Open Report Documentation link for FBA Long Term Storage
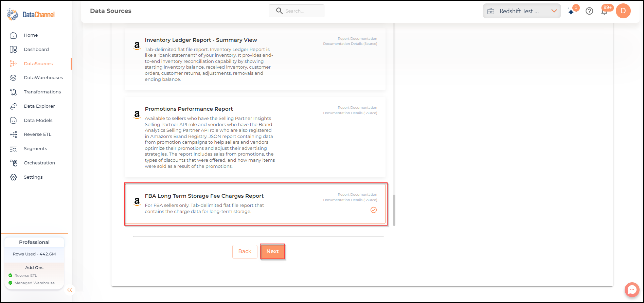Screen dimensions: 644x303 [357, 195]
